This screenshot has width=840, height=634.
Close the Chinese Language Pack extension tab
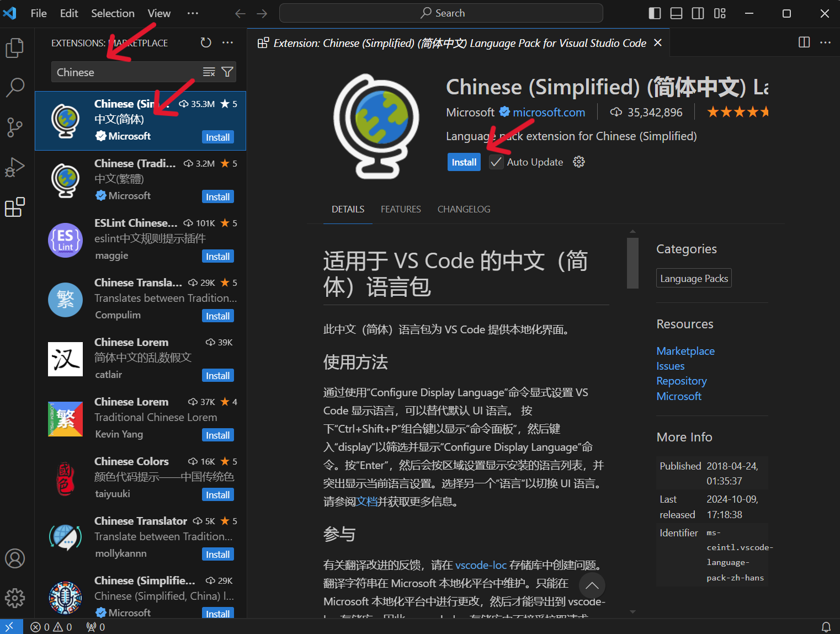point(658,42)
